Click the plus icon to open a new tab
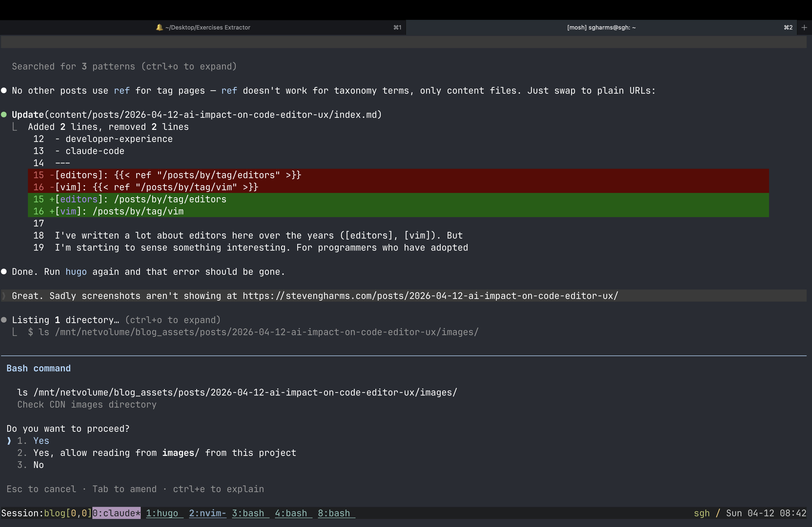812x527 pixels. pyautogui.click(x=804, y=27)
